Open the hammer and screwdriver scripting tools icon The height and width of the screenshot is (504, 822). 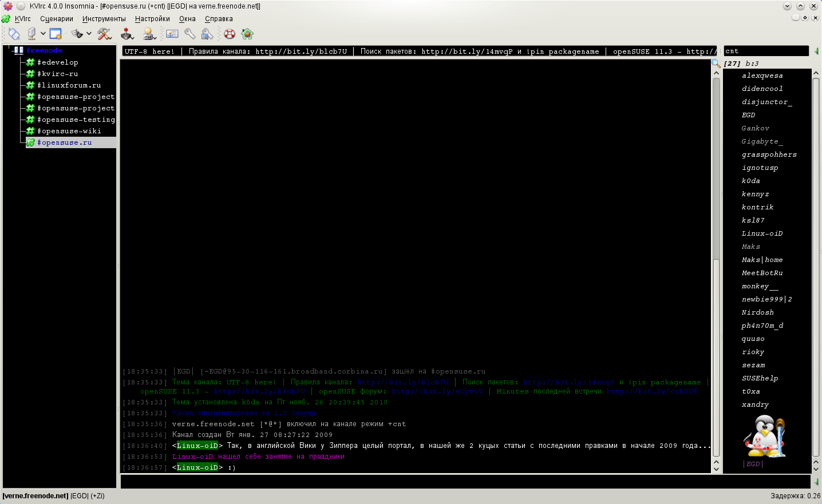104,34
